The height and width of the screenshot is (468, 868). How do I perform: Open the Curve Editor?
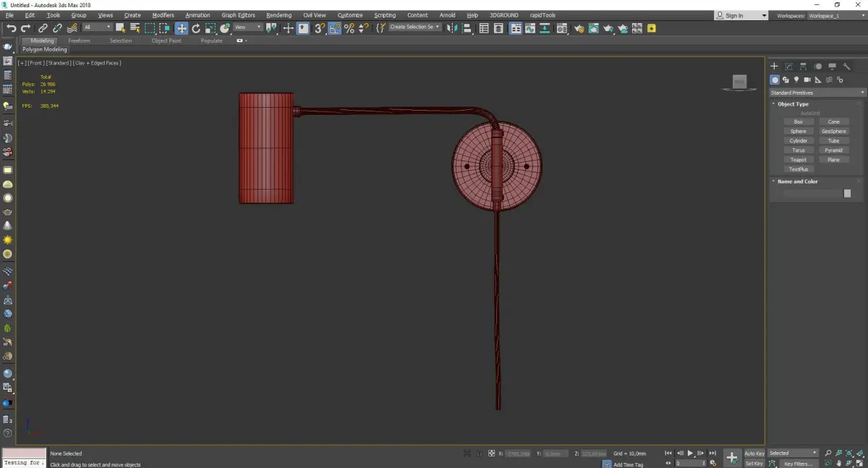(x=530, y=28)
